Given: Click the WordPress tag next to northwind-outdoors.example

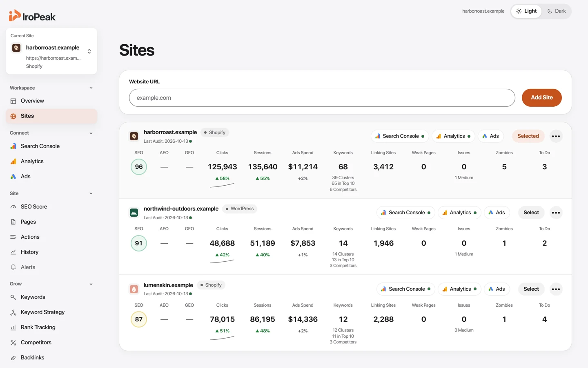Looking at the screenshot, I should (x=240, y=209).
